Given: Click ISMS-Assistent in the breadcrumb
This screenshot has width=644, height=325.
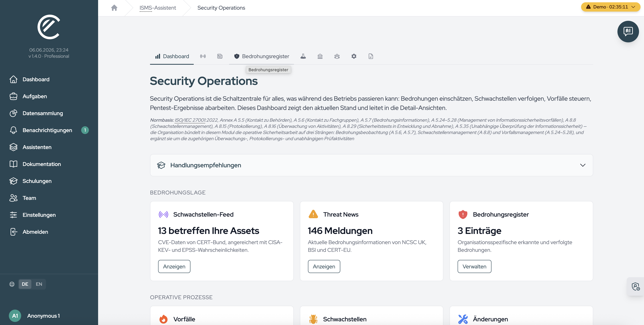Looking at the screenshot, I should click(158, 8).
